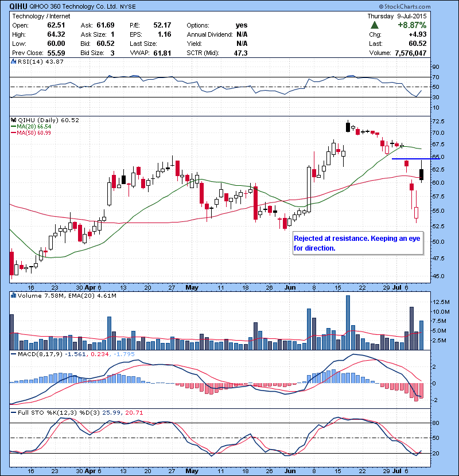This screenshot has height=476, width=459.
Task: Click the green up-triangle change icon
Action: 375,25
